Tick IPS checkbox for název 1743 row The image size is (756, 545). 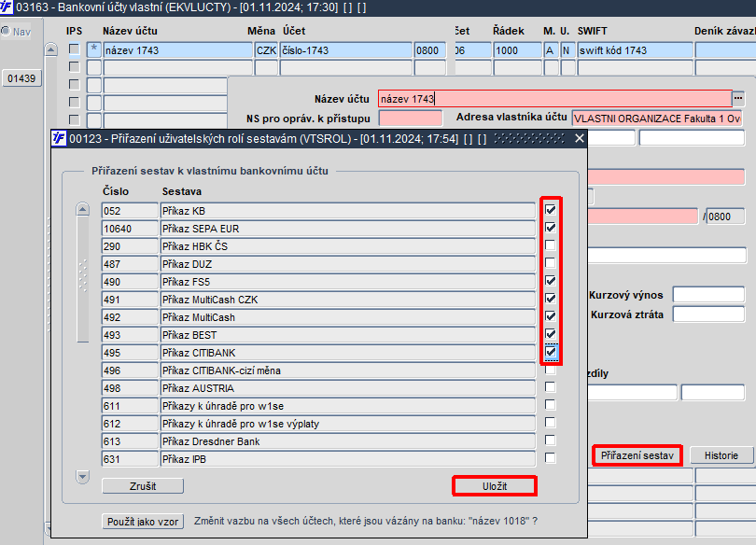(x=74, y=49)
